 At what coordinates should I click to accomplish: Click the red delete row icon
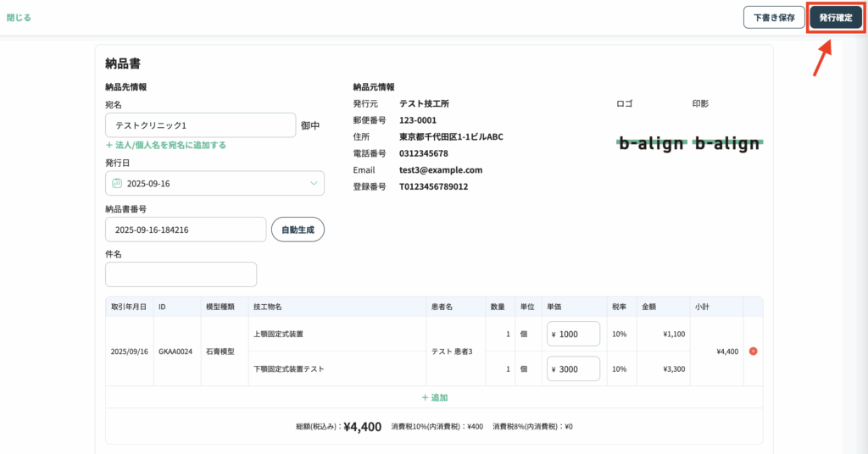point(753,352)
